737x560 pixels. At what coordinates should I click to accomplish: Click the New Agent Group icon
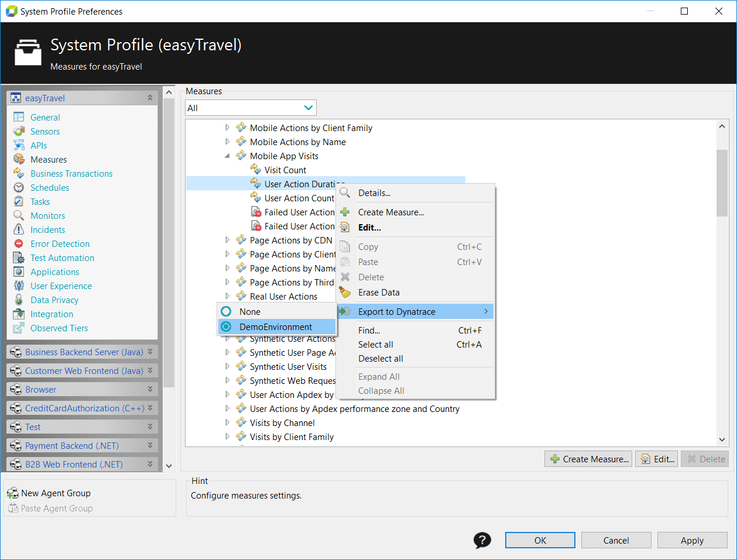click(x=13, y=493)
